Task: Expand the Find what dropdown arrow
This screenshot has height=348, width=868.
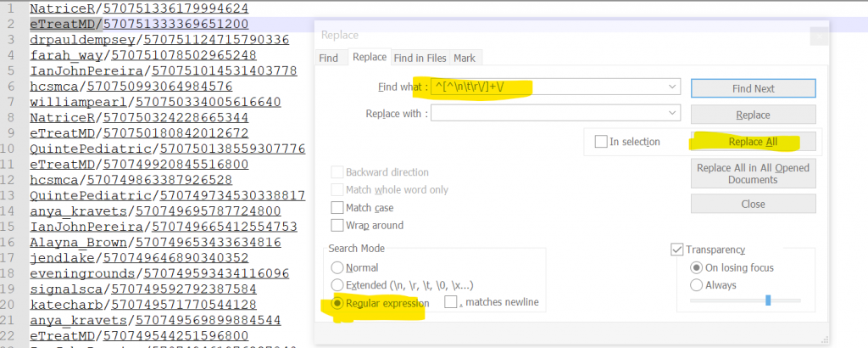Action: click(x=673, y=87)
